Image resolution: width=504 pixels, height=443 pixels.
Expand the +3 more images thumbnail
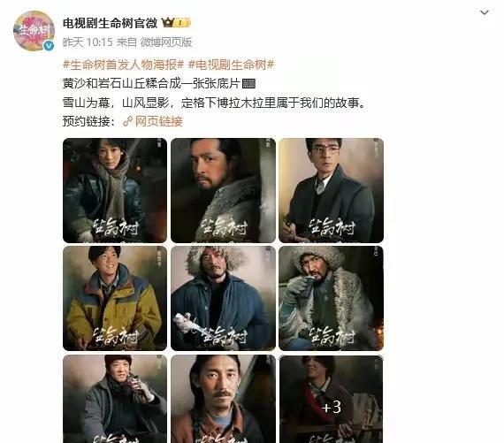(x=331, y=399)
